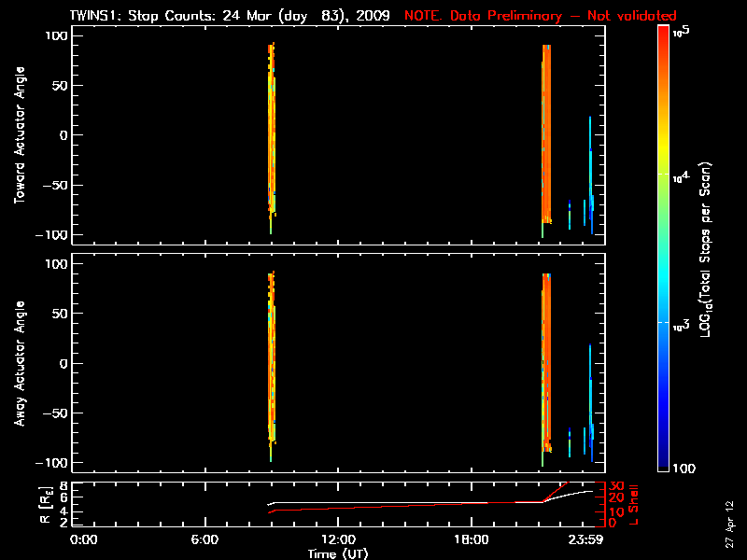
Task: Click the red L Shell axis label
Action: coord(636,503)
